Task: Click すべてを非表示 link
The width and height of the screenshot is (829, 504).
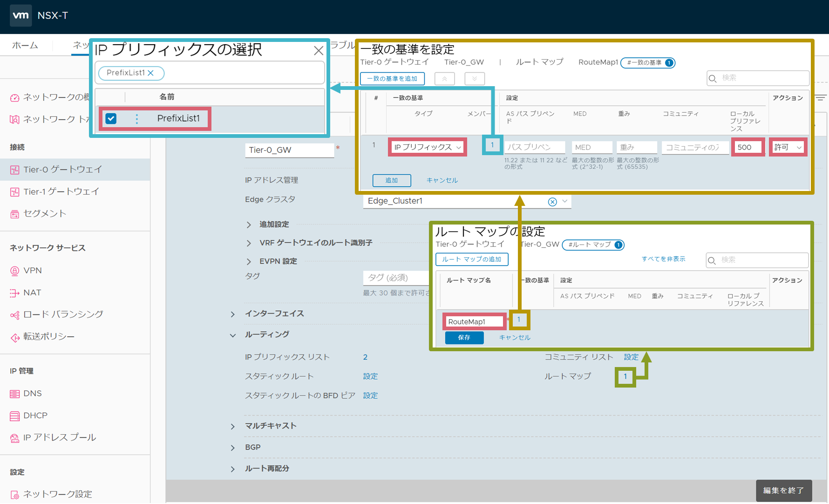Action: [663, 259]
